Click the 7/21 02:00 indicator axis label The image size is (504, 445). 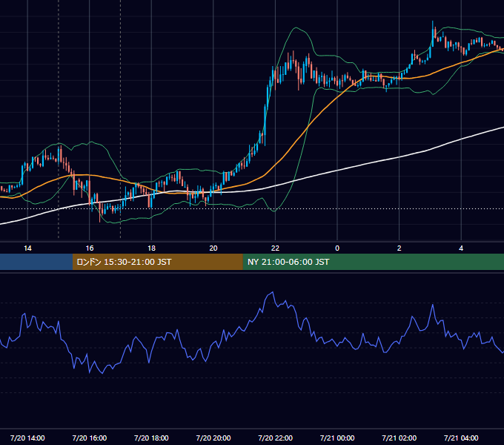[399, 438]
